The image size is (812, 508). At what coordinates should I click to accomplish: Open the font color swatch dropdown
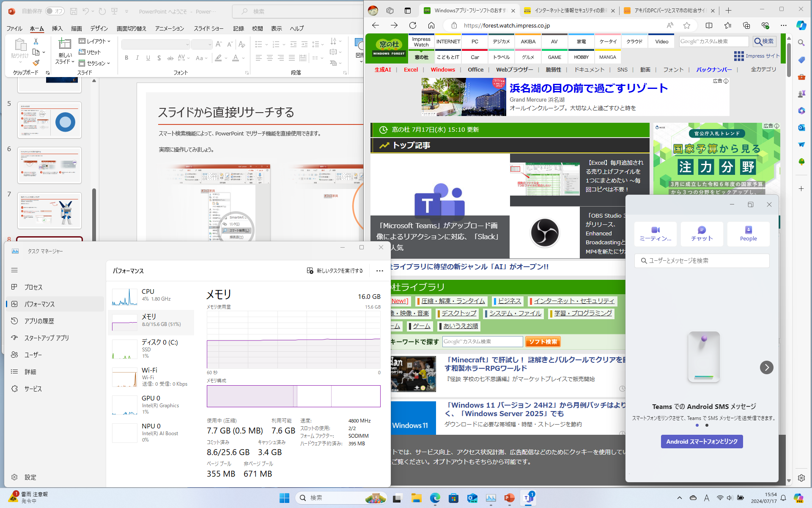tap(243, 58)
